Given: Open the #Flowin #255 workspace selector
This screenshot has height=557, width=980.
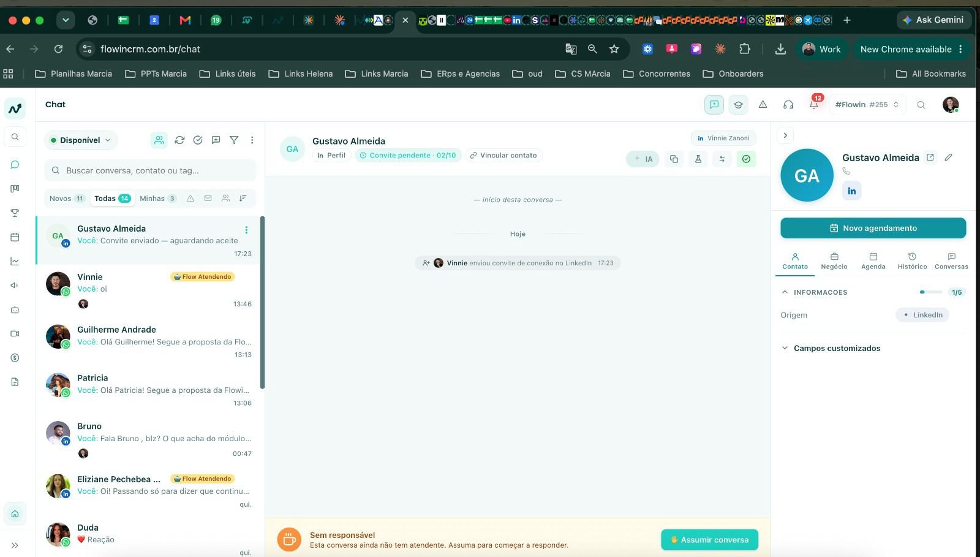Looking at the screenshot, I should [x=867, y=105].
